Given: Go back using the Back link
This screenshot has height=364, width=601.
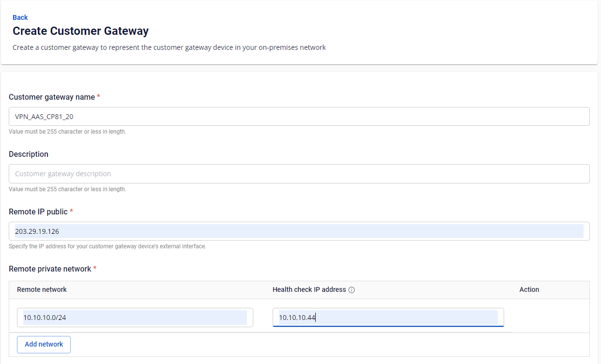Looking at the screenshot, I should tap(20, 17).
